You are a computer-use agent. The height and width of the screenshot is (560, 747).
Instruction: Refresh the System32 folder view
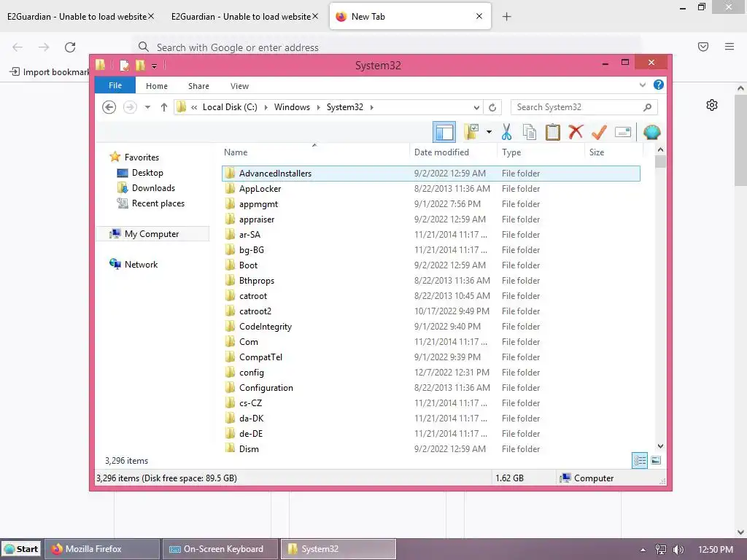[492, 107]
